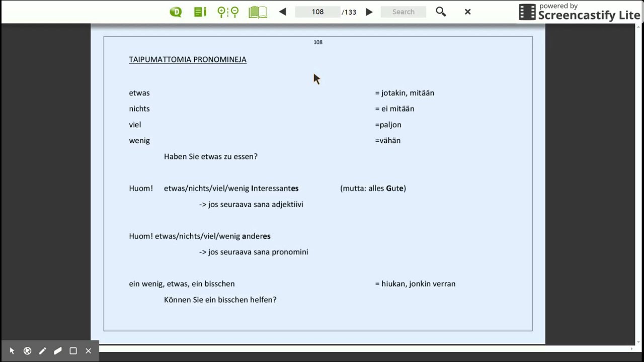Go to the next page arrow
Viewport: 644px width, 362px height.
[369, 12]
